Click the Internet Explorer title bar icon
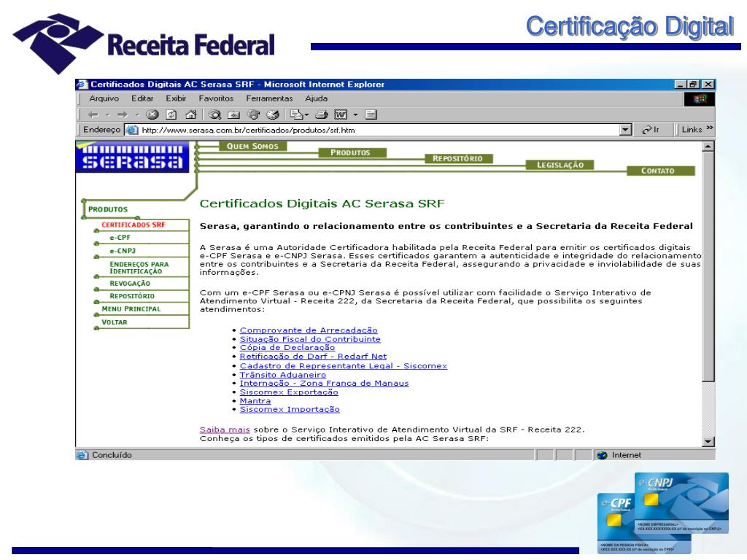The height and width of the screenshot is (560, 747). (x=82, y=85)
